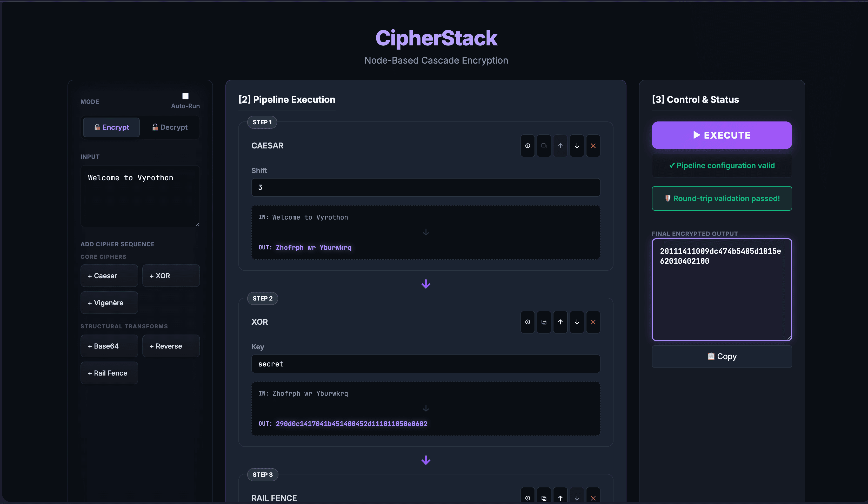Select the XOR hex output value
Viewport: 868px width, 504px height.
[x=351, y=424]
